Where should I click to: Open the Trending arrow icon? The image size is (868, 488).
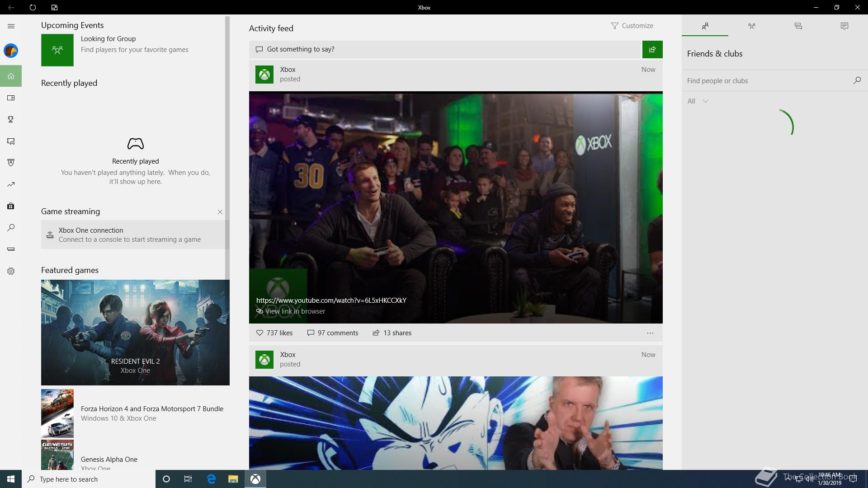(x=11, y=184)
